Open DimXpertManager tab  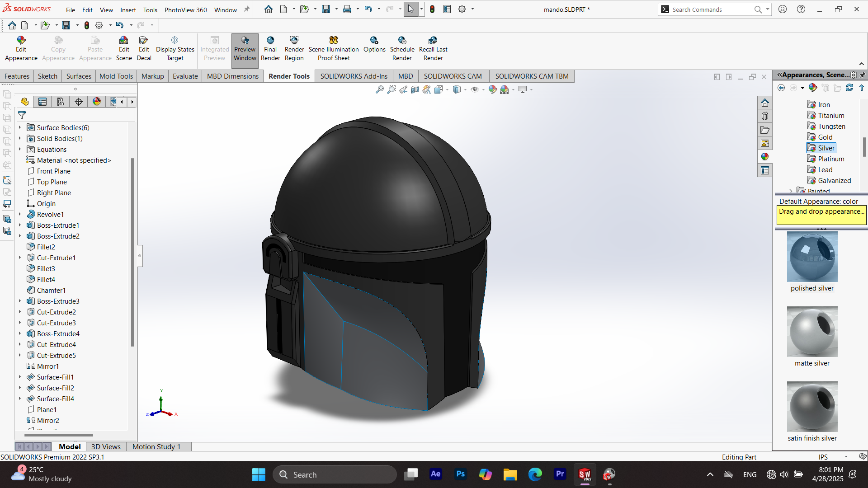[79, 102]
